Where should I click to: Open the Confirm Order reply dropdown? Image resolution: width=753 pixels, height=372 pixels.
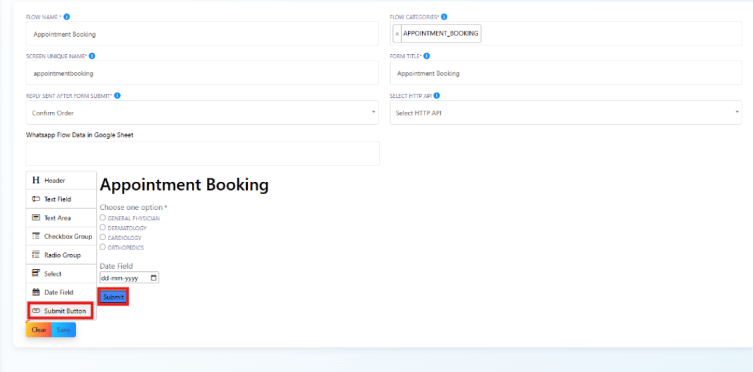click(x=202, y=113)
